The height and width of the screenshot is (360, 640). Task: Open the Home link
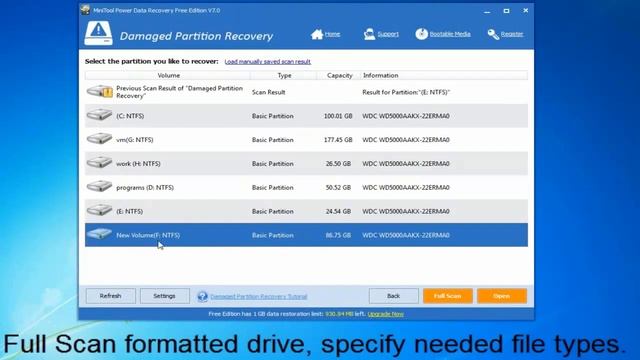pos(332,34)
